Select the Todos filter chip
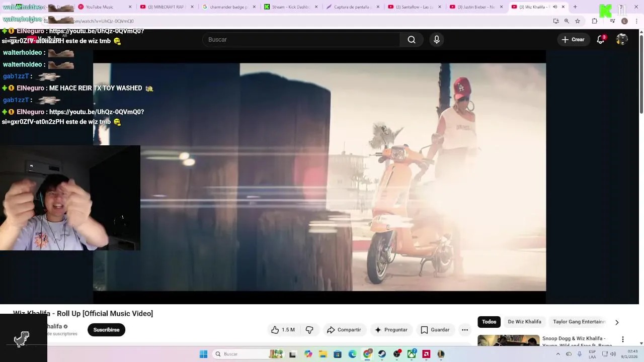644x362 pixels. coord(489,322)
